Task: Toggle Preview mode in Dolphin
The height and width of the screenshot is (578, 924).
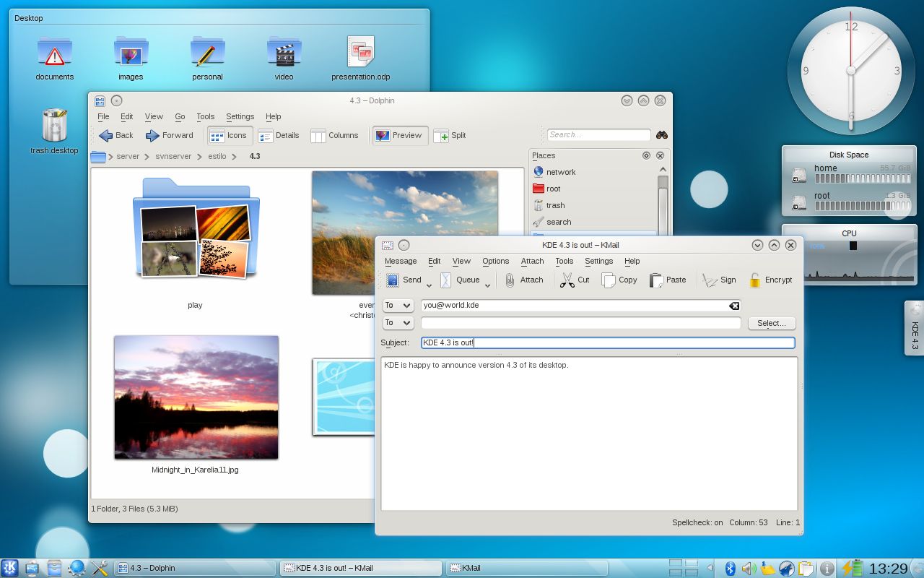Action: pyautogui.click(x=400, y=135)
